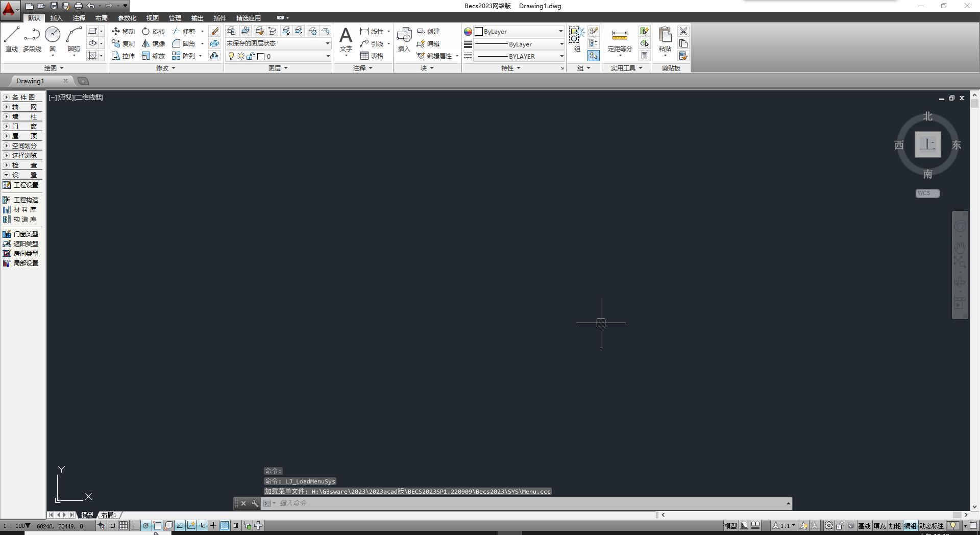Toggle 加粗 lineweight display in status bar
The width and height of the screenshot is (980, 535).
(895, 526)
